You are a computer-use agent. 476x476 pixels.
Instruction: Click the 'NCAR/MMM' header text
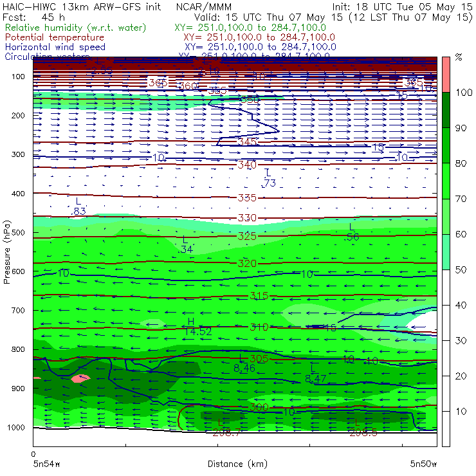[x=204, y=6]
